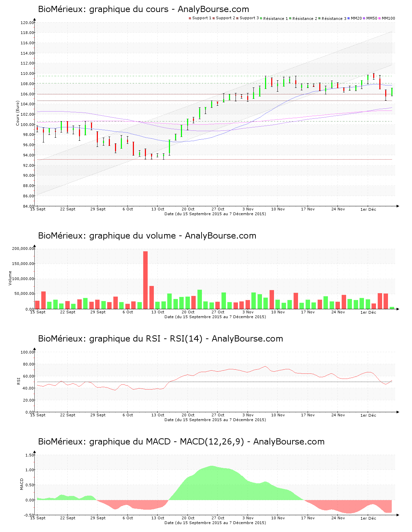Click the 'graphique du volume' chart title
This screenshot has height=532, width=412.
147,236
